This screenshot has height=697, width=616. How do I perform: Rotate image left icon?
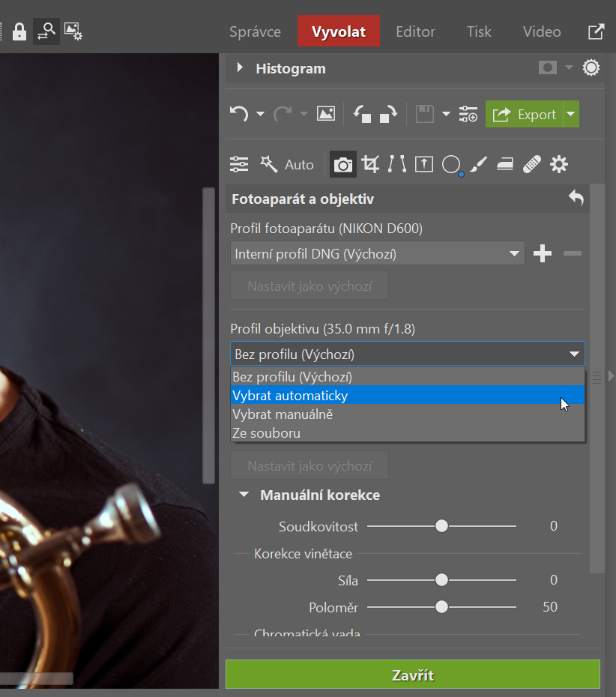pos(362,114)
